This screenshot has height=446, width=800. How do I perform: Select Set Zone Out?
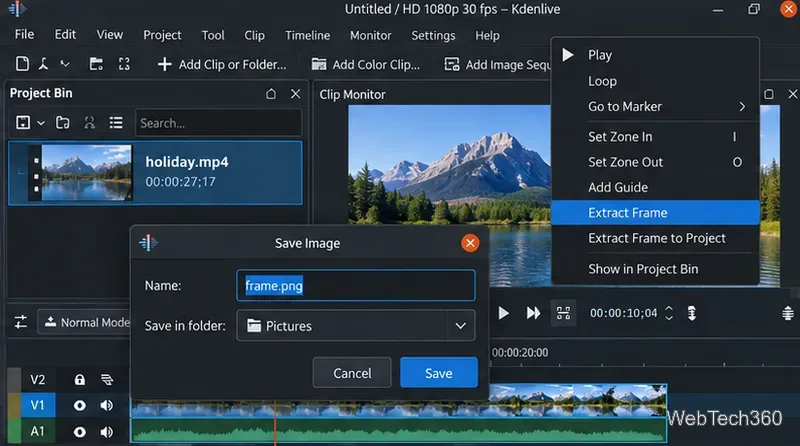tap(655, 162)
